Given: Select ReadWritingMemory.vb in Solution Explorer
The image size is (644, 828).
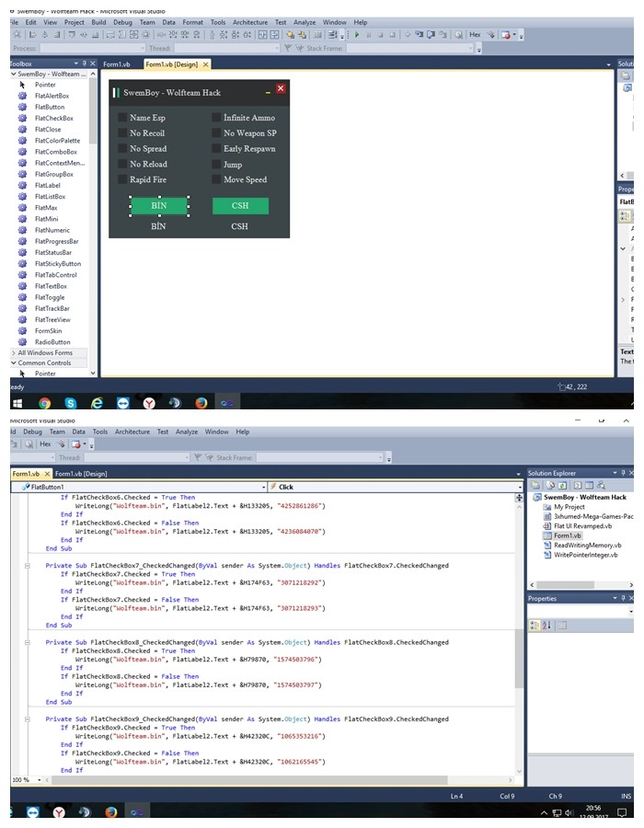Looking at the screenshot, I should click(587, 545).
